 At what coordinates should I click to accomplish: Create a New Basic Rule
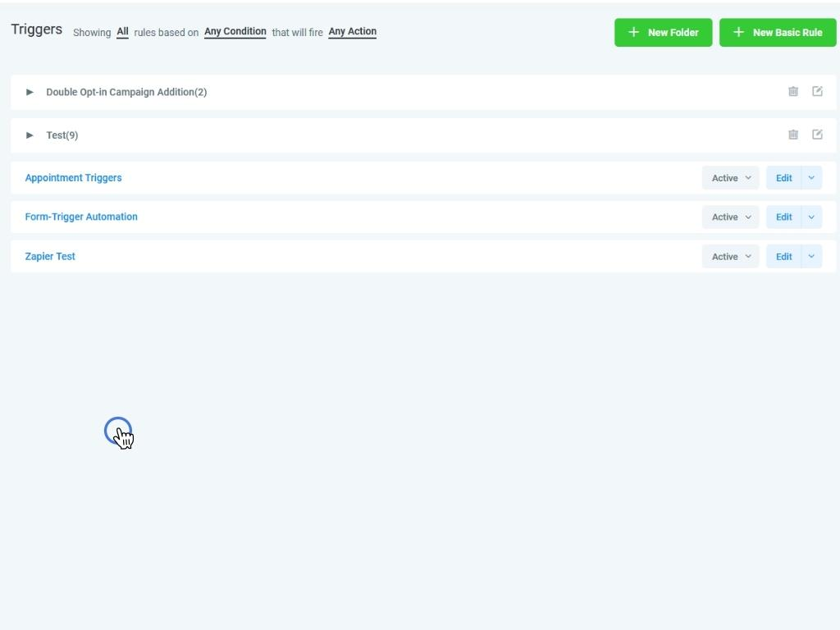(778, 33)
